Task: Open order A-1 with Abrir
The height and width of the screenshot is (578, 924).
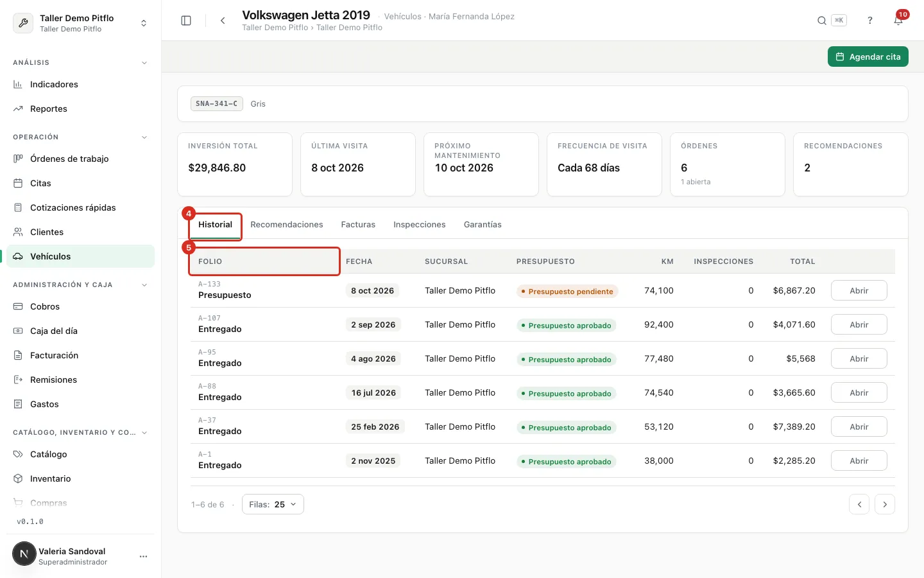Action: [x=859, y=460]
